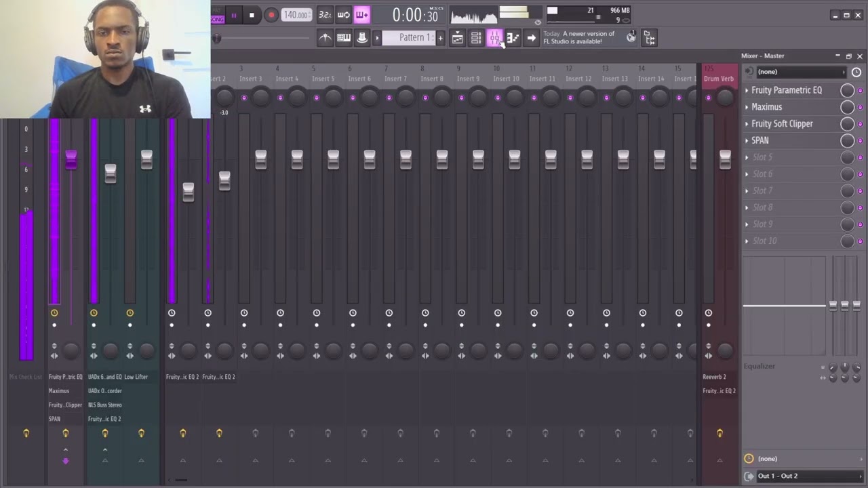Open the plugin browser tree icon
The height and width of the screenshot is (488, 868).
649,38
